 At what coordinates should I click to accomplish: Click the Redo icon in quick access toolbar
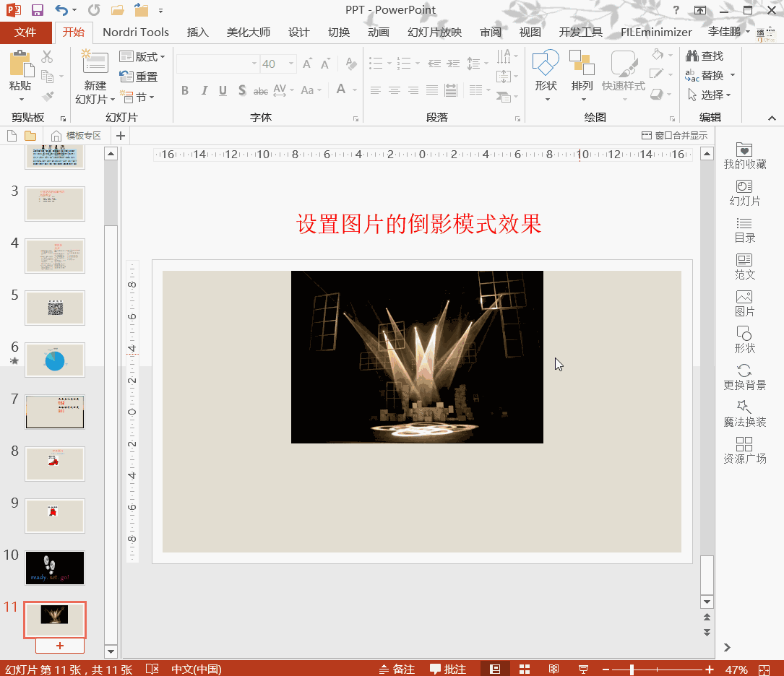[x=94, y=10]
